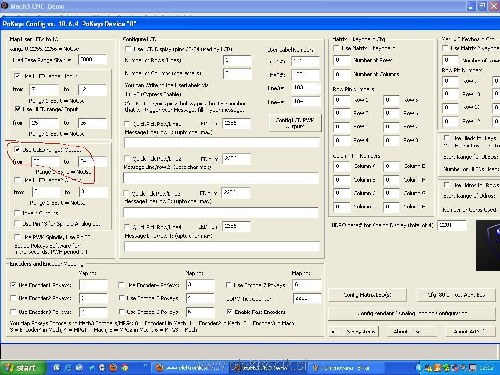Click the dark device image thumbnail
Screen dimensions: 500x375
tap(488, 245)
